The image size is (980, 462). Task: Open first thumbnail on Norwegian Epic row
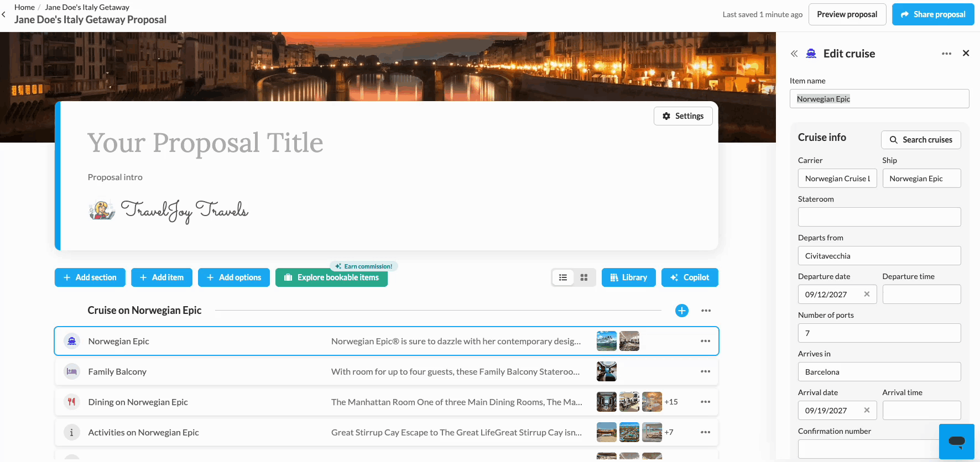tap(607, 341)
